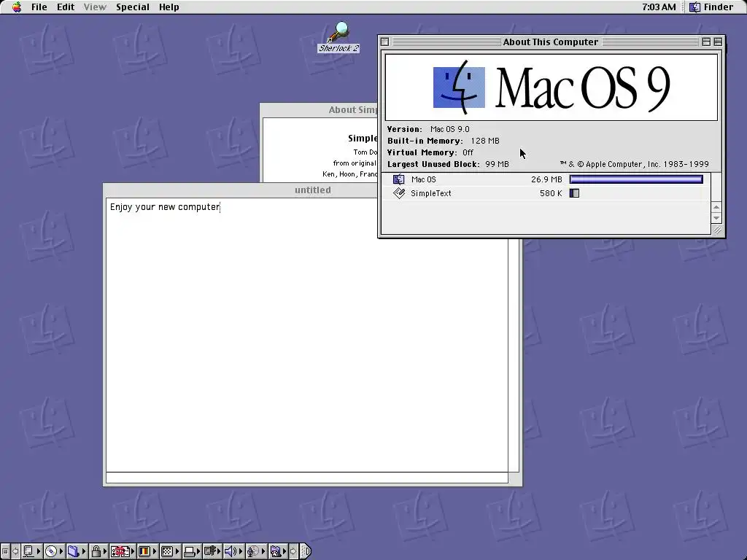Image resolution: width=747 pixels, height=560 pixels.
Task: Click the 'Enjoy your new computer' text line
Action: [x=165, y=207]
